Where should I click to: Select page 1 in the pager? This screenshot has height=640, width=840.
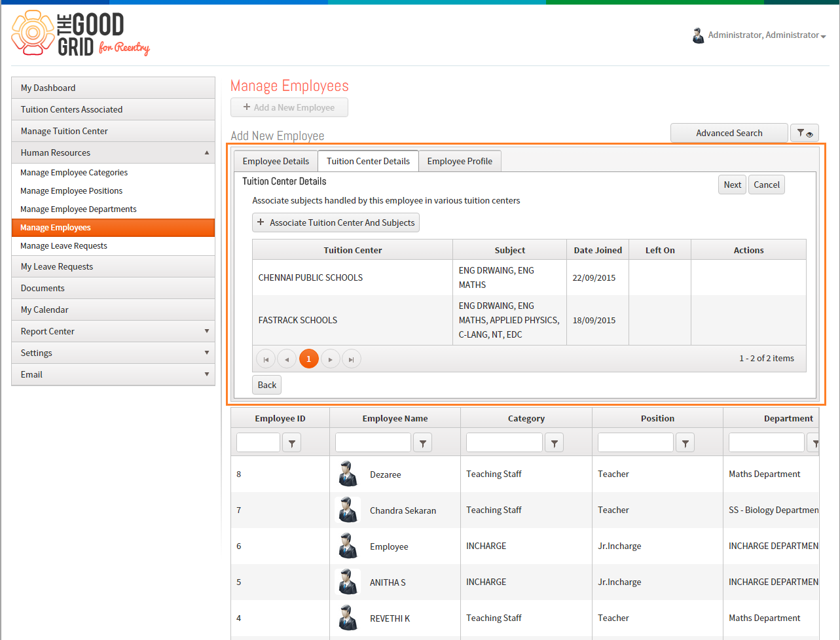pyautogui.click(x=309, y=359)
